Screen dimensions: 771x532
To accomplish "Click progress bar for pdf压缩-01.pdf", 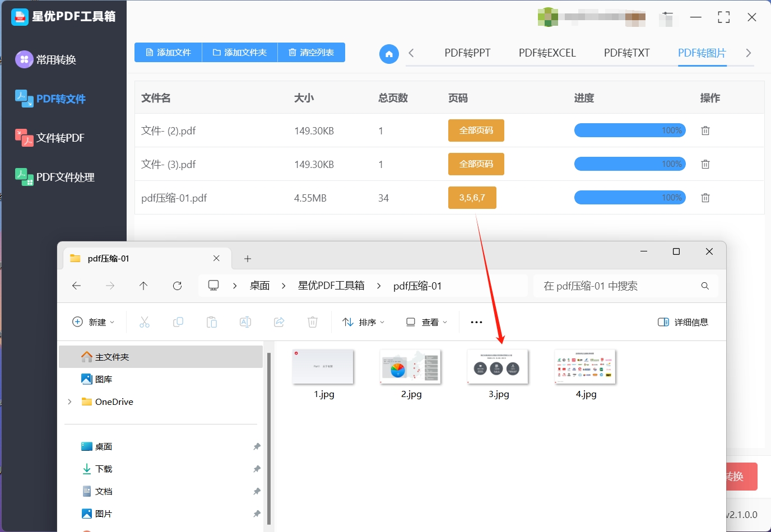I will click(630, 198).
